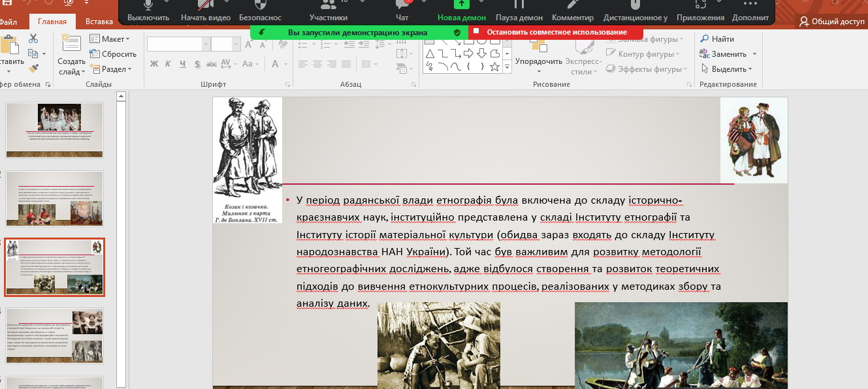Image resolution: width=868 pixels, height=389 pixels.
Task: Open the Главная ribbon tab
Action: (52, 22)
